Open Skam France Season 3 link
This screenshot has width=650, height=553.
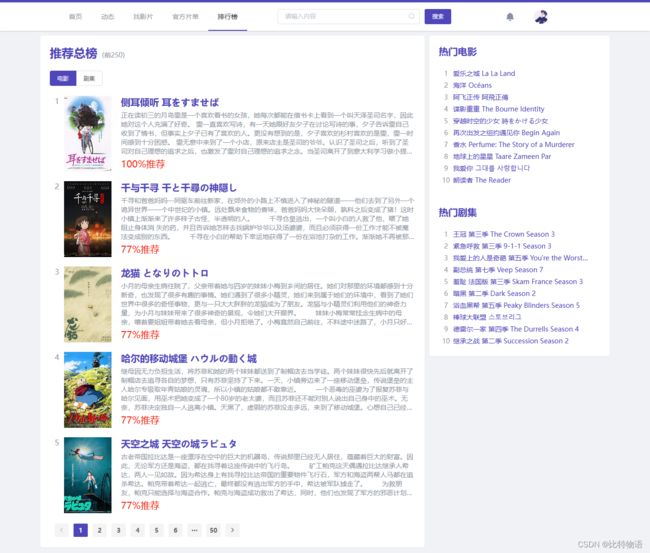[518, 281]
